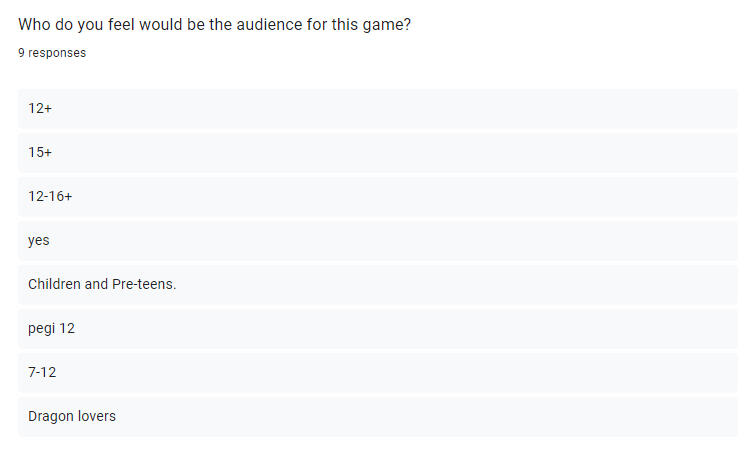Click the number "9" in the response count

coord(21,53)
